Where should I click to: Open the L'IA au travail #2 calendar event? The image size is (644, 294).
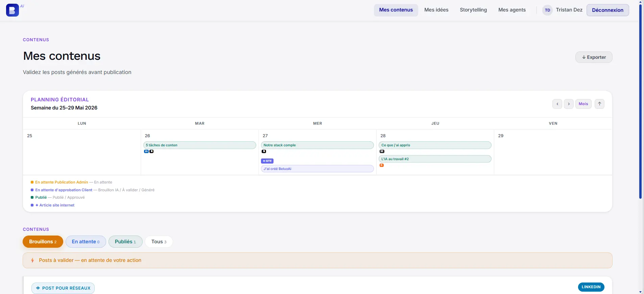[435, 159]
